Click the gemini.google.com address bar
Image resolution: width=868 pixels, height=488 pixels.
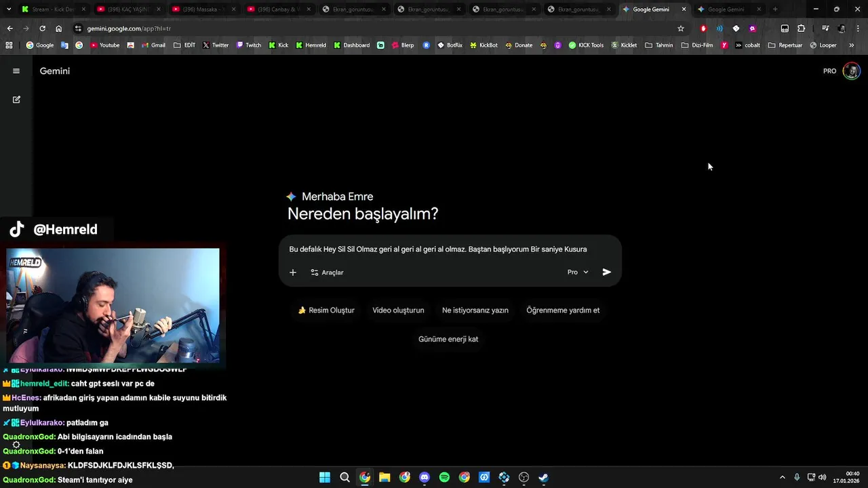(x=380, y=28)
